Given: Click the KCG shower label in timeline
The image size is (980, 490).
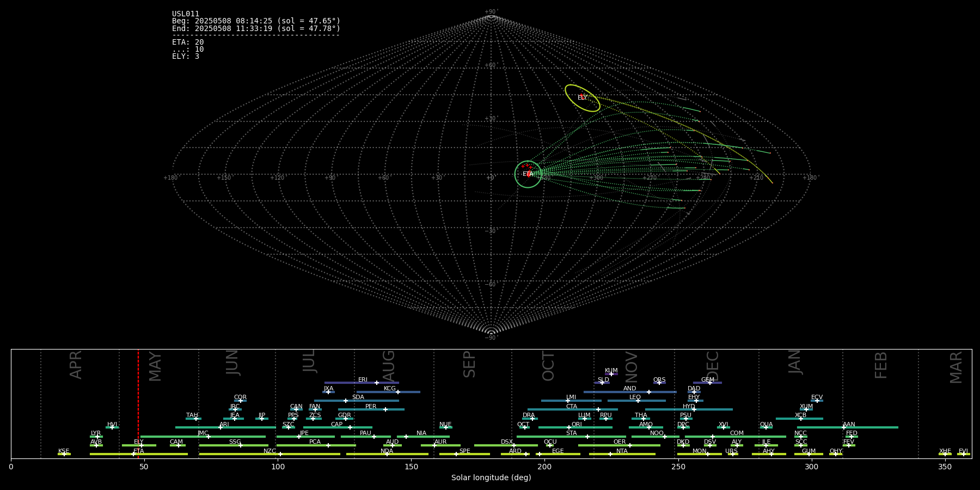Looking at the screenshot, I should tap(390, 388).
